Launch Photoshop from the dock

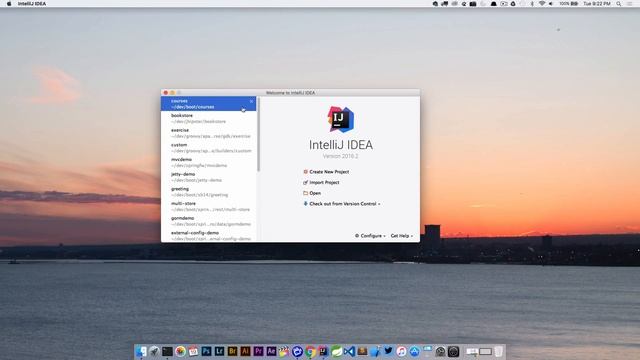pos(207,351)
